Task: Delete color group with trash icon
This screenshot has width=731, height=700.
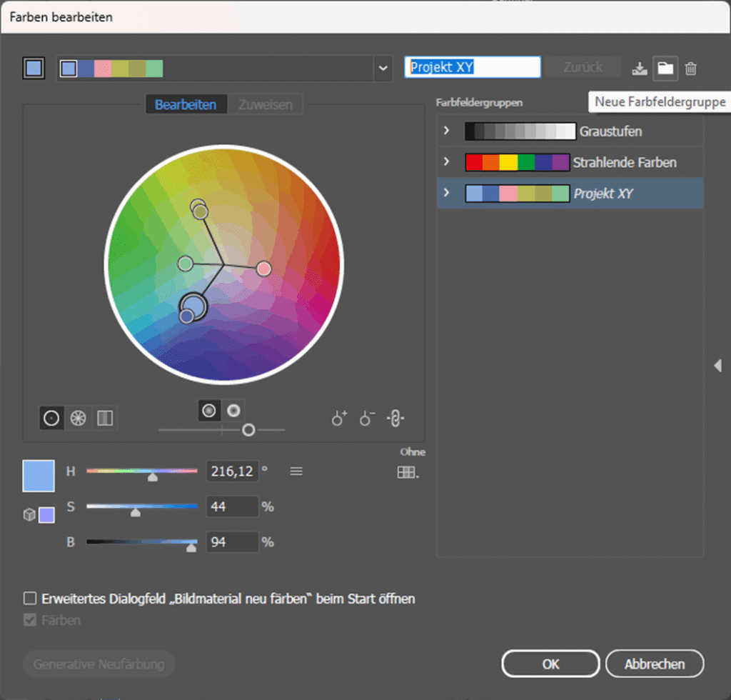Action: point(690,69)
